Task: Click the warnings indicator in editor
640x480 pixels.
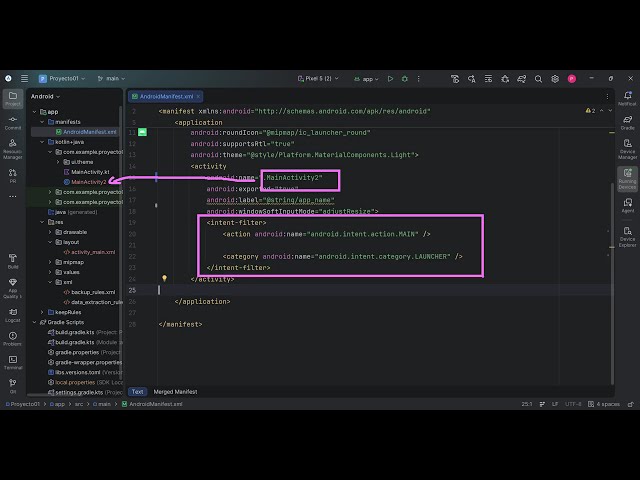Action: click(590, 111)
